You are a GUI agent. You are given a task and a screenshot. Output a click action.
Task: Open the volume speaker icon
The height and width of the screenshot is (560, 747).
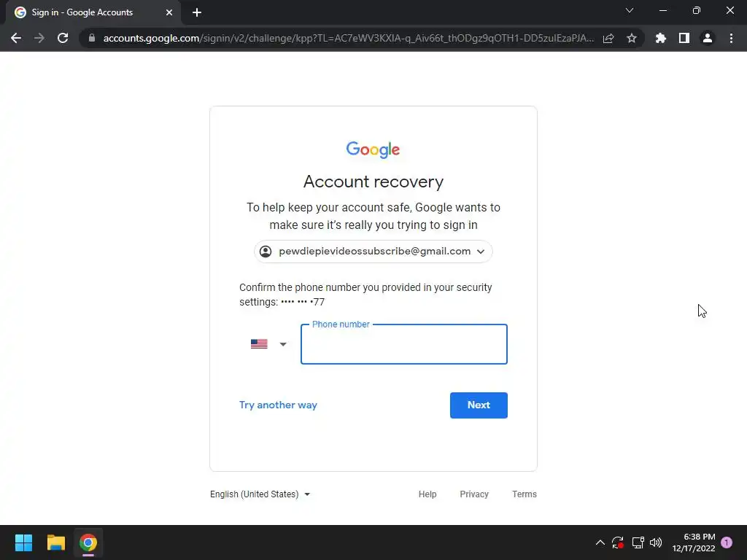click(x=656, y=542)
